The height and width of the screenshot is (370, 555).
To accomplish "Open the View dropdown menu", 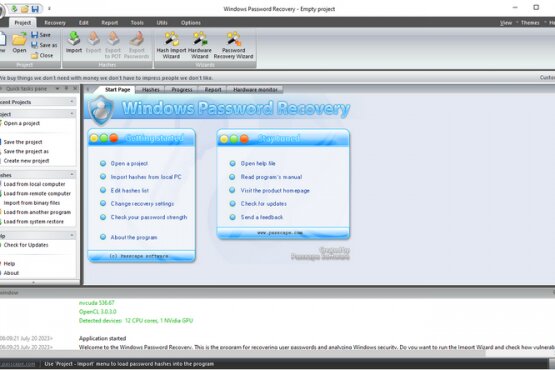I will 506,23.
